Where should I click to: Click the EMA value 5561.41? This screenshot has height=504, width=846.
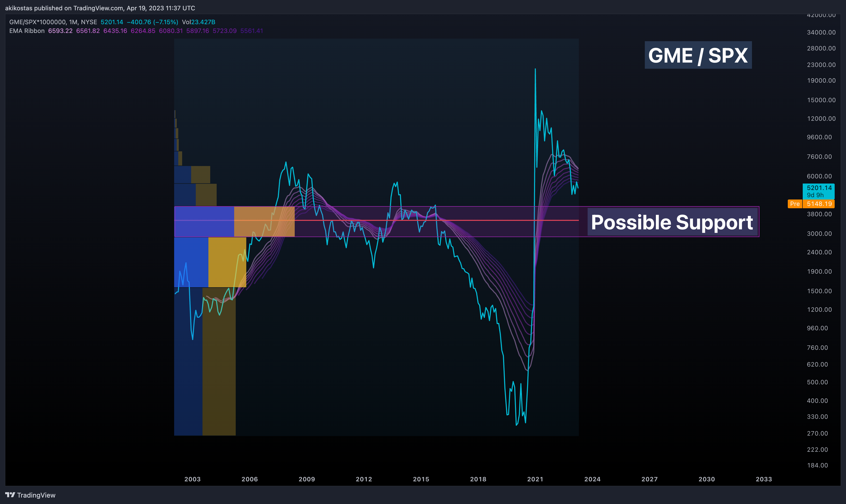click(251, 31)
